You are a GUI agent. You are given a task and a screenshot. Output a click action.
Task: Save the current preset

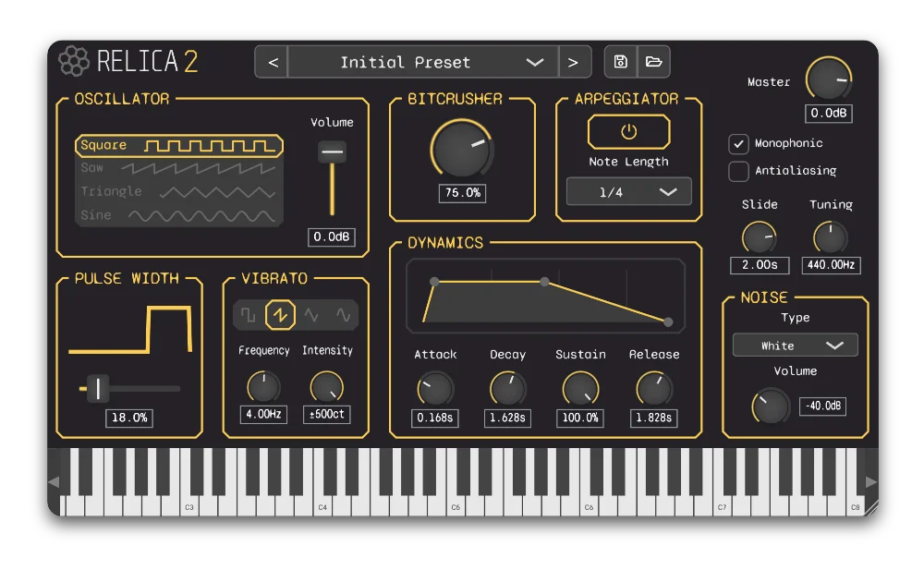[620, 61]
